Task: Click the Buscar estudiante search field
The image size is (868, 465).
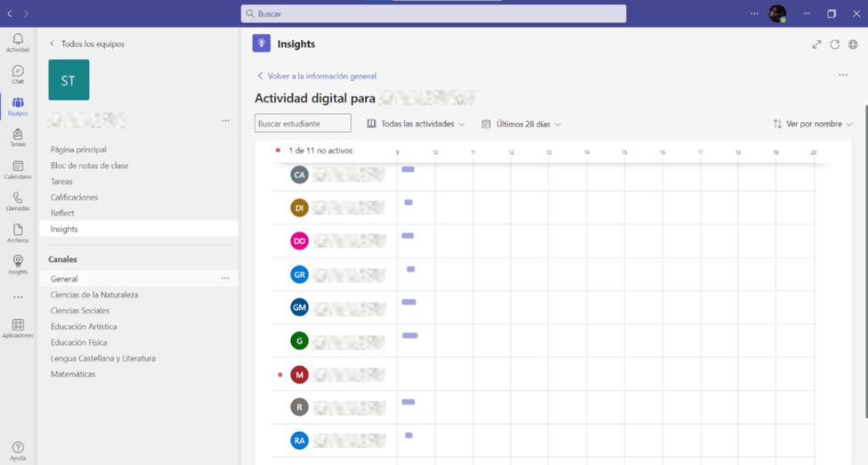Action: tap(303, 123)
